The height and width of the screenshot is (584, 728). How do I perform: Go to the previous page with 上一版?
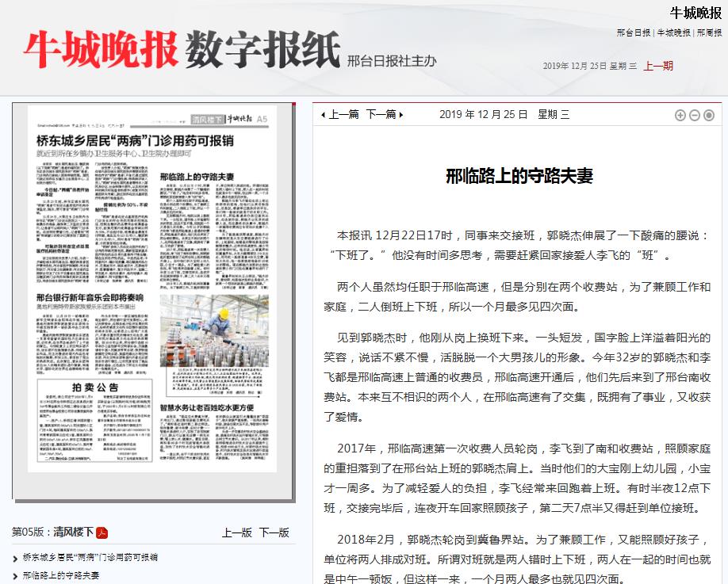click(237, 532)
